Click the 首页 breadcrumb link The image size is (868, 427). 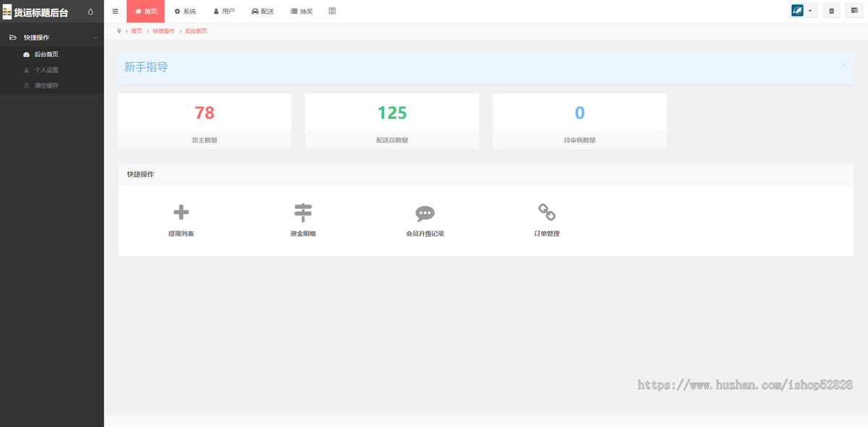[137, 31]
